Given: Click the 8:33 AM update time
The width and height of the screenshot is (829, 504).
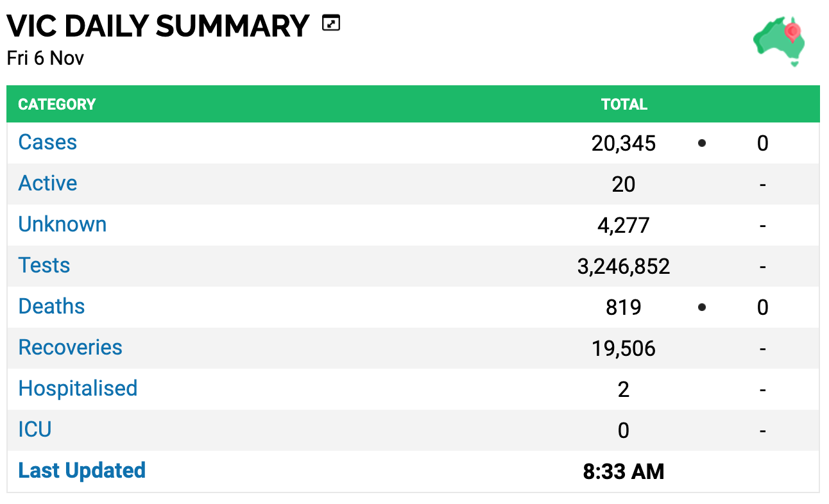Looking at the screenshot, I should click(x=624, y=473).
